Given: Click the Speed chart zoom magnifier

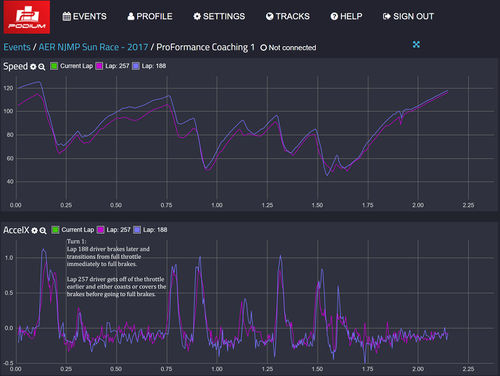Looking at the screenshot, I should 41,67.
